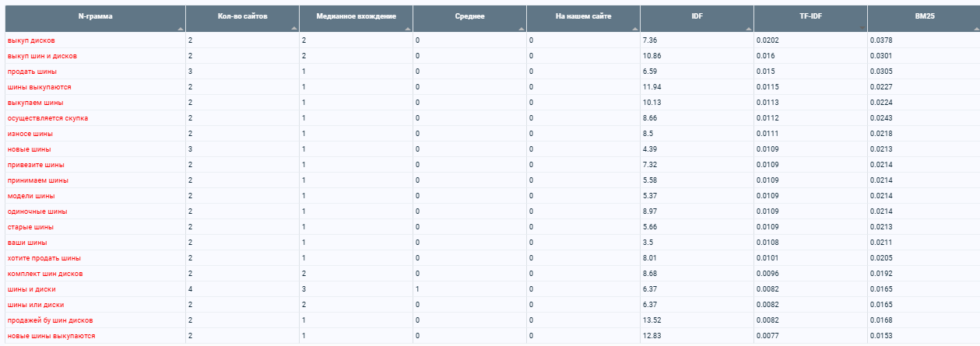Click the IDF value 11.94 cell

pyautogui.click(x=652, y=87)
